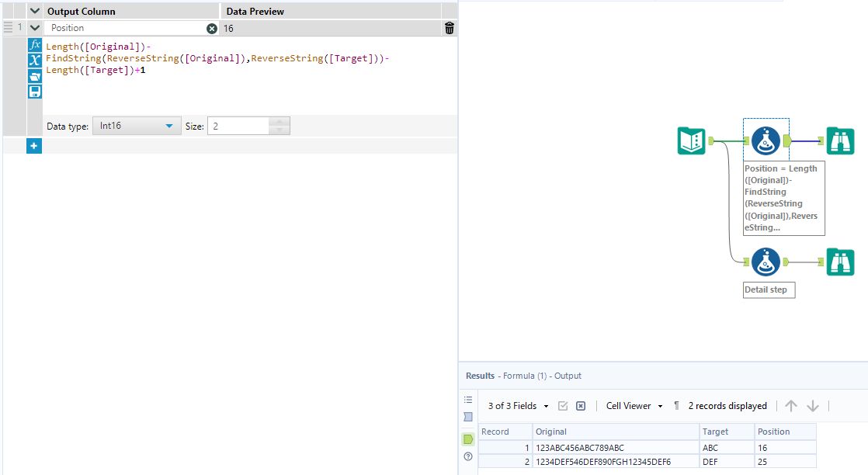Delete the Position expression via the trash icon
Viewport: 868px width, 475px height.
[x=449, y=27]
